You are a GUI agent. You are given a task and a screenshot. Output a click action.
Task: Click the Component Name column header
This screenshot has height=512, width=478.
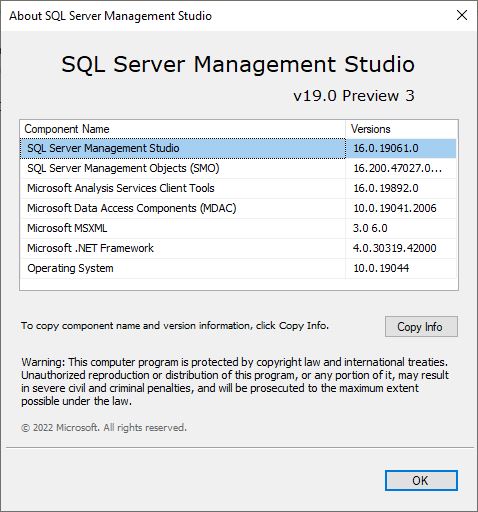(183, 129)
